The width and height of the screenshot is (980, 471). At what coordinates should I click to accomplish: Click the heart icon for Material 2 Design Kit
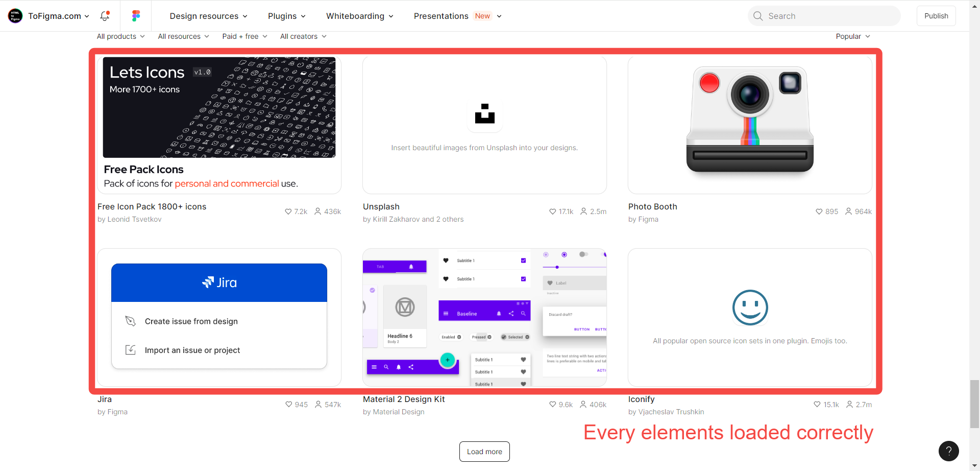pyautogui.click(x=552, y=405)
